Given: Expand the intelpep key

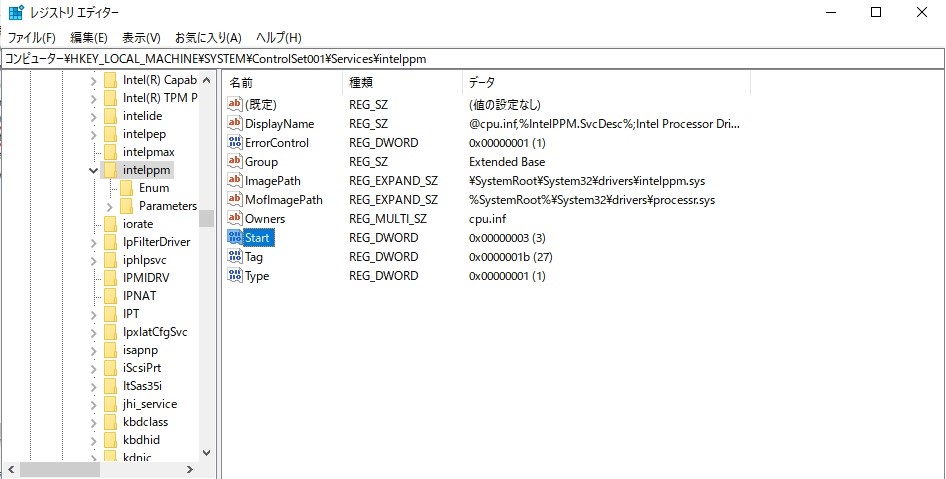Looking at the screenshot, I should (x=93, y=134).
